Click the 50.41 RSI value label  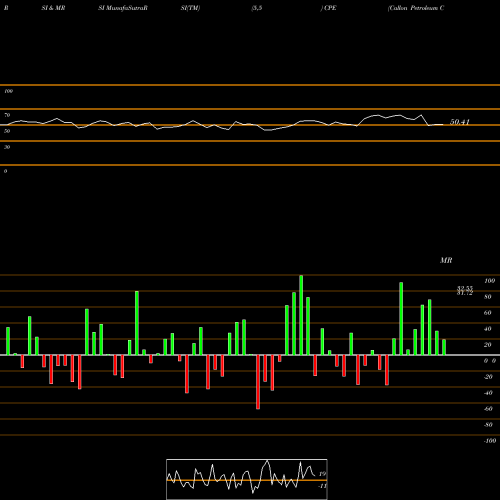pos(460,122)
